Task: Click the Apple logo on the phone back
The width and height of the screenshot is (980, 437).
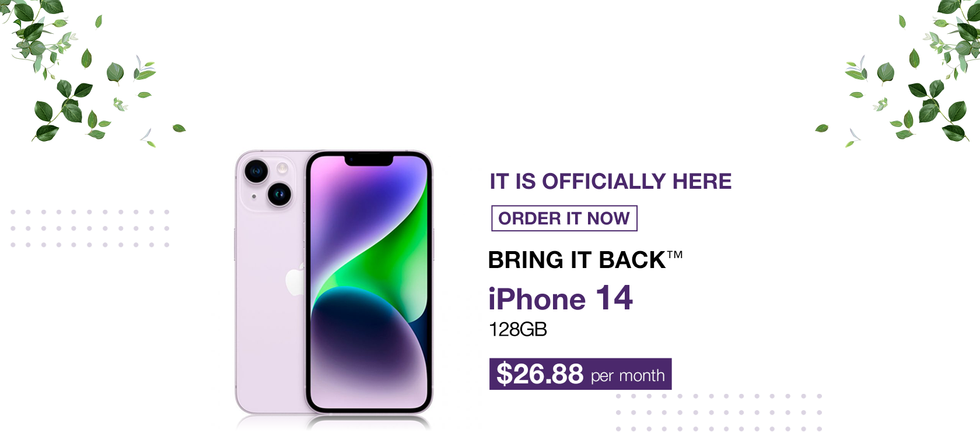Action: click(x=295, y=280)
